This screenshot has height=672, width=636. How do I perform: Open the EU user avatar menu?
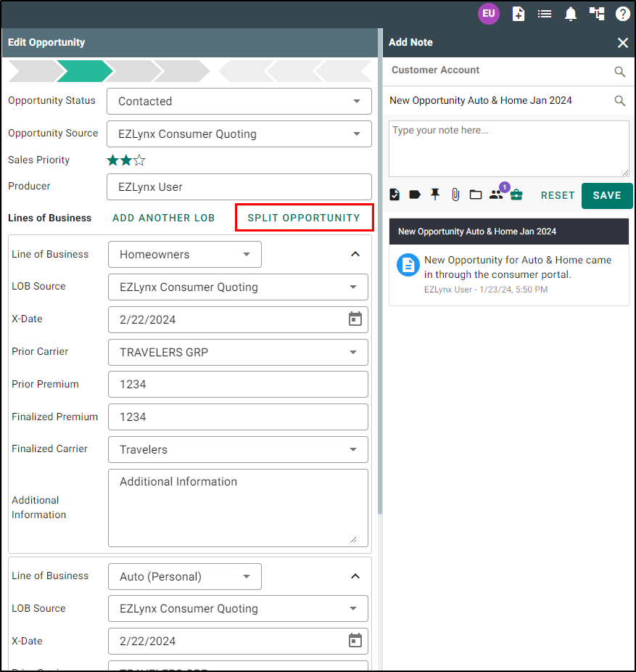[x=488, y=14]
